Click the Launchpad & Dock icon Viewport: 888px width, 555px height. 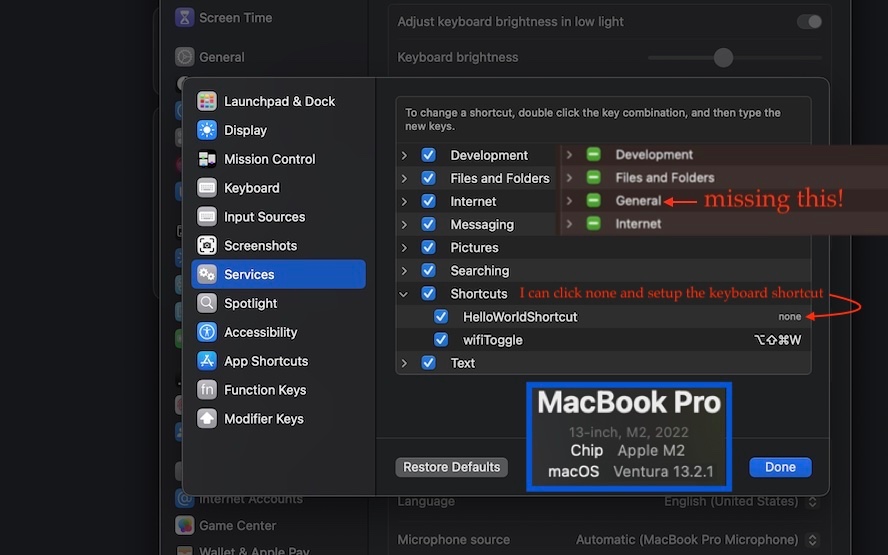click(207, 101)
